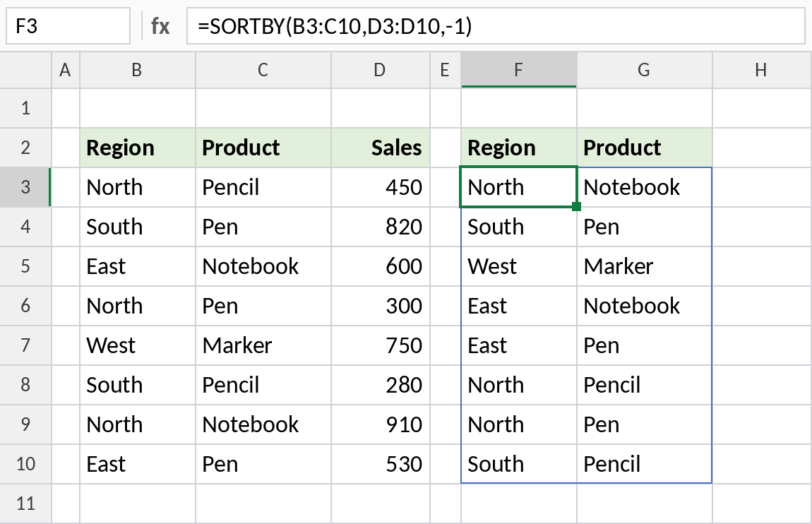
Task: Click the Region header cell in column F
Action: [519, 148]
